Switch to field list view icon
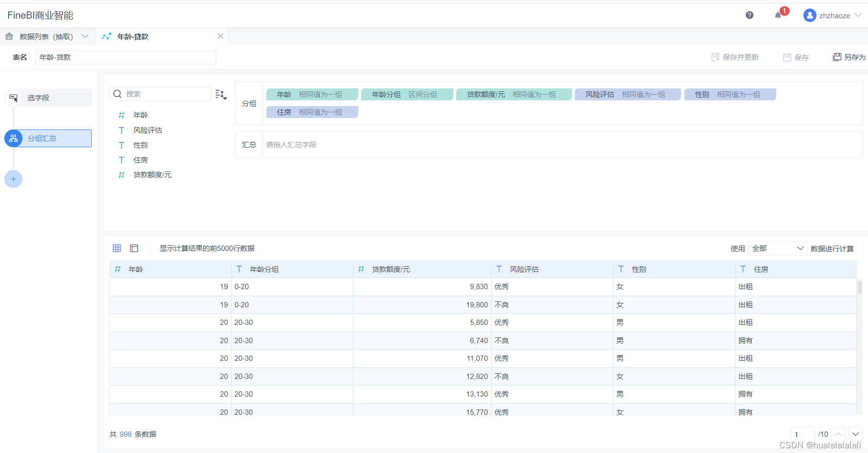 pos(134,248)
